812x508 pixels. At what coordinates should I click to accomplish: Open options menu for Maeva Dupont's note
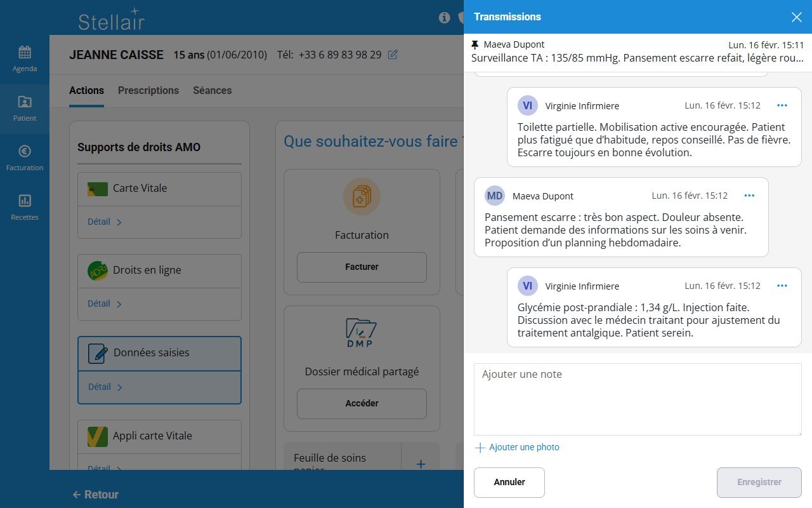[749, 196]
